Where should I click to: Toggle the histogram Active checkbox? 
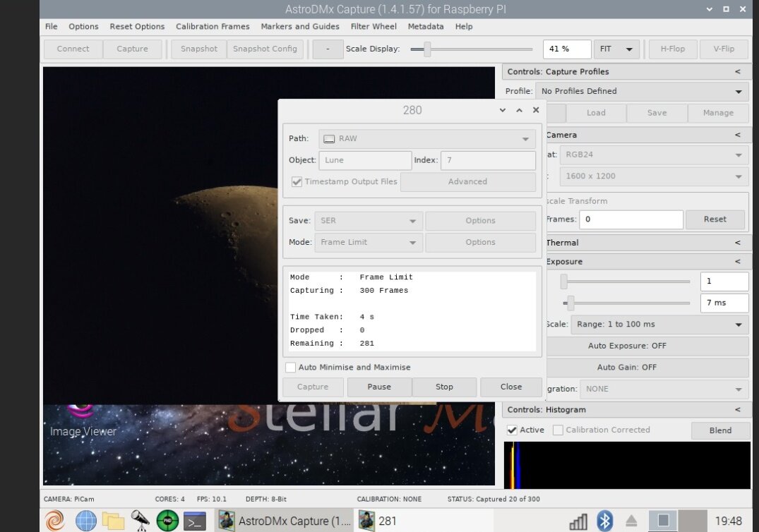tap(512, 430)
